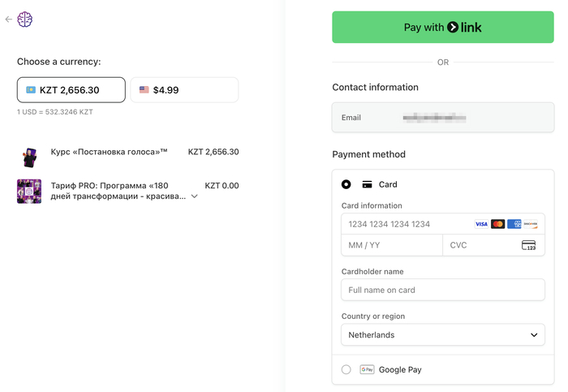Click the Discover card icon
The image size is (568, 392).
pyautogui.click(x=530, y=224)
